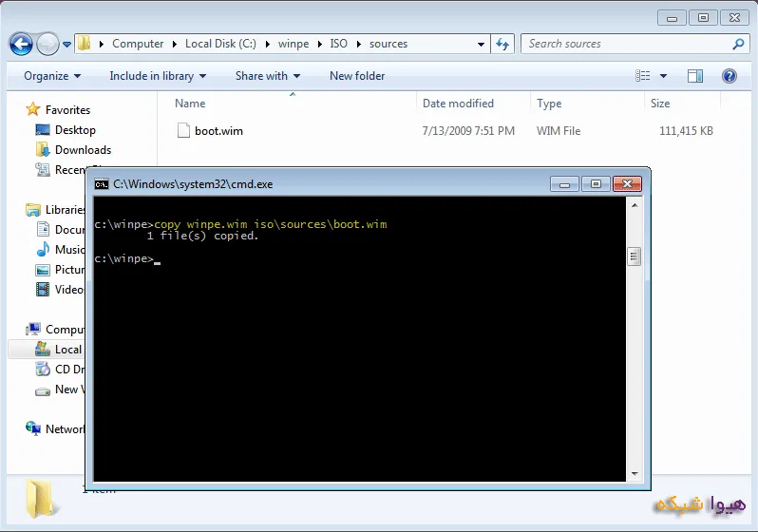Select the Local Disk drive icon
This screenshot has height=532, width=758.
coord(43,349)
